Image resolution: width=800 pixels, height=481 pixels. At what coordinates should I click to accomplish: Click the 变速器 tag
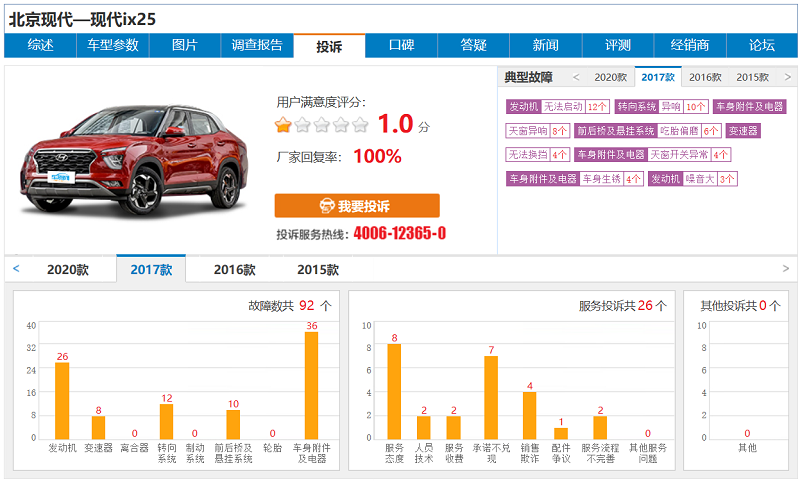tap(743, 131)
